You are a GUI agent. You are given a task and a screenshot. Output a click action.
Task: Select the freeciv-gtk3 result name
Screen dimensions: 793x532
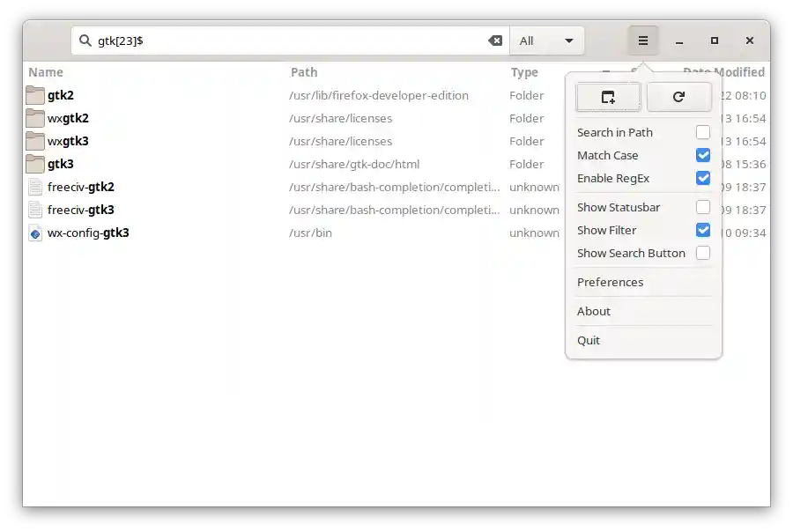81,210
